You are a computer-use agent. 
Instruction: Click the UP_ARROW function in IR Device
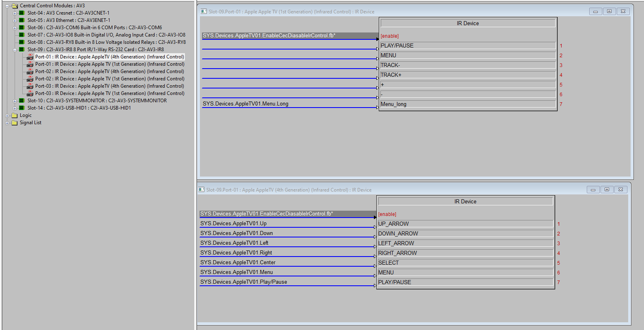coord(465,224)
